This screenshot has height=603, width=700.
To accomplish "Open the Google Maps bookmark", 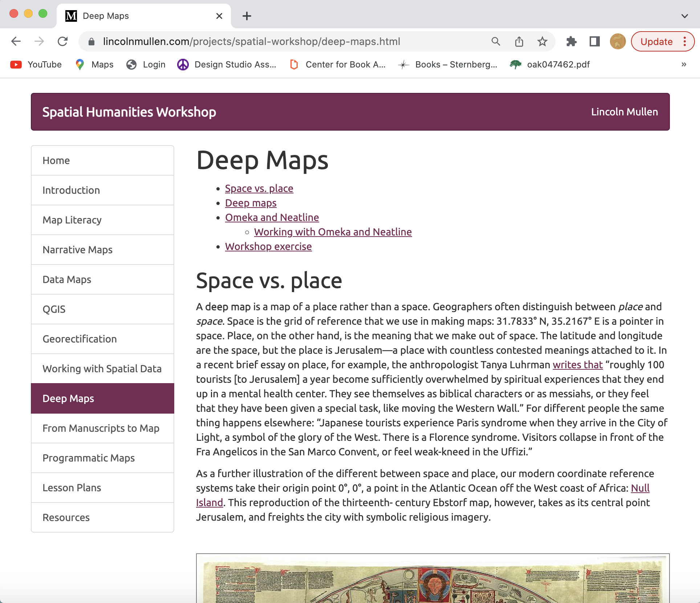I will pos(94,65).
